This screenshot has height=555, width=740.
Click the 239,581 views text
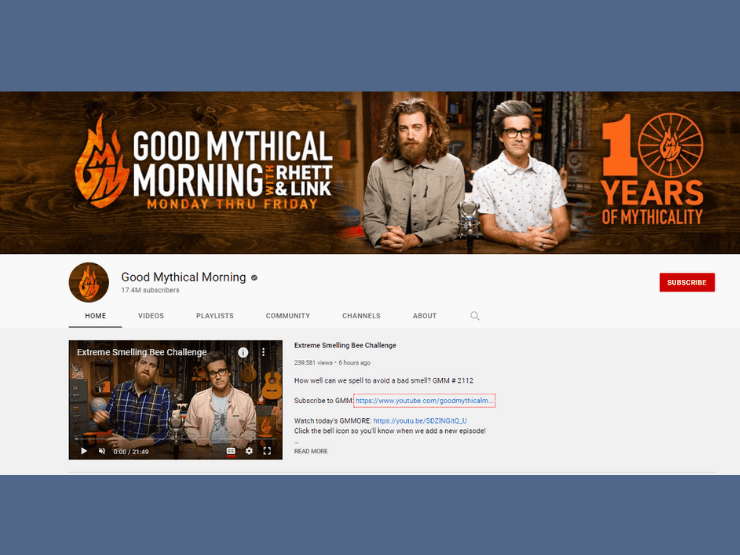tap(313, 363)
